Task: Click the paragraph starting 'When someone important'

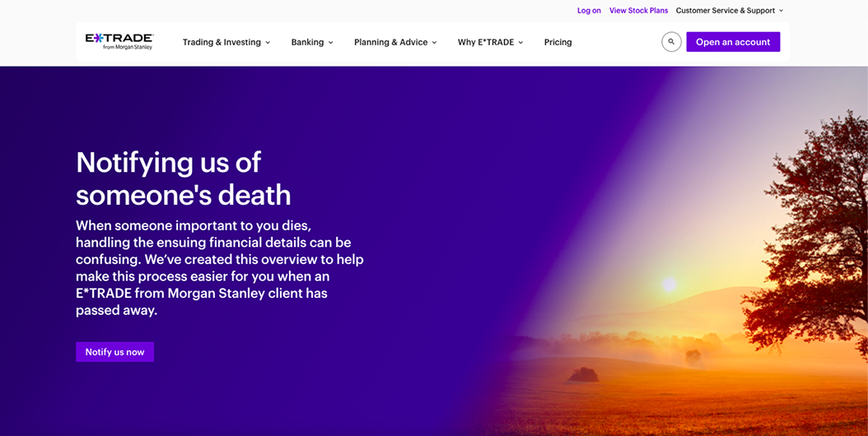Action: 220,268
